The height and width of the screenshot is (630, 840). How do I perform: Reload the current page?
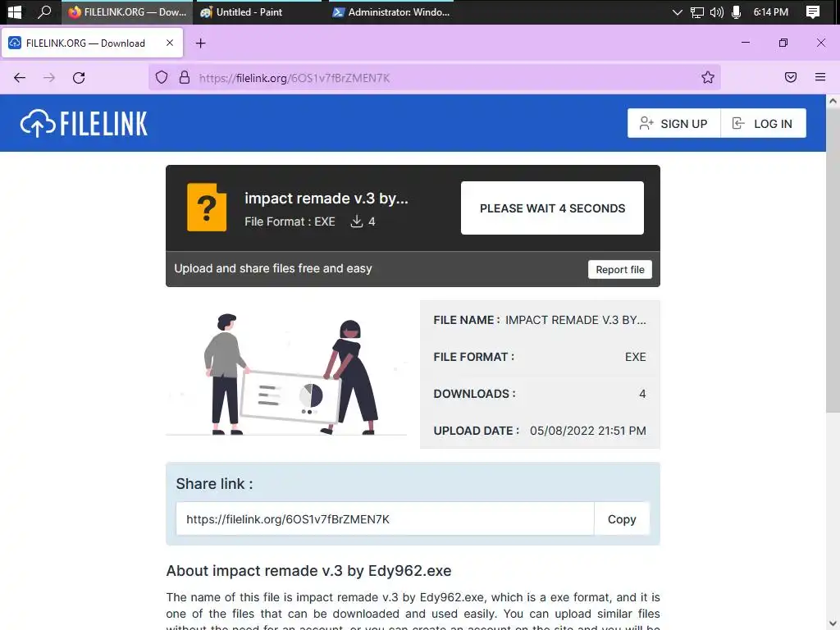79,78
